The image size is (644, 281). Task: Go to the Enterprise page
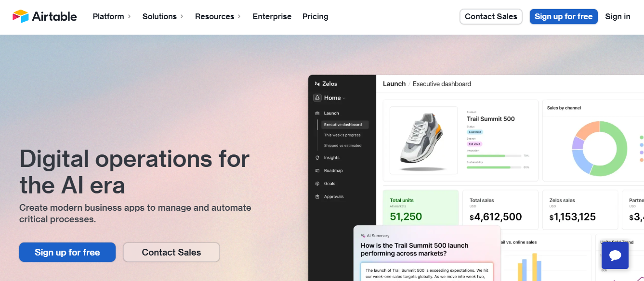point(272,16)
